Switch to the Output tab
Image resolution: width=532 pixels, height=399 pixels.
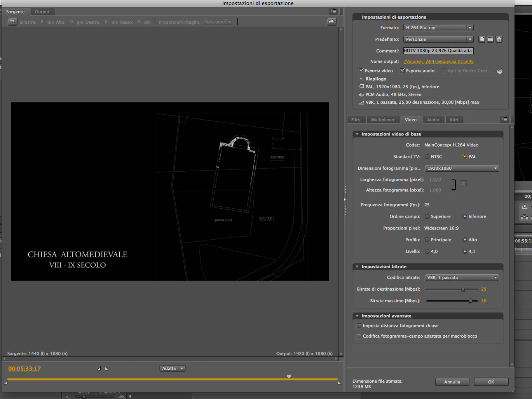pos(42,12)
